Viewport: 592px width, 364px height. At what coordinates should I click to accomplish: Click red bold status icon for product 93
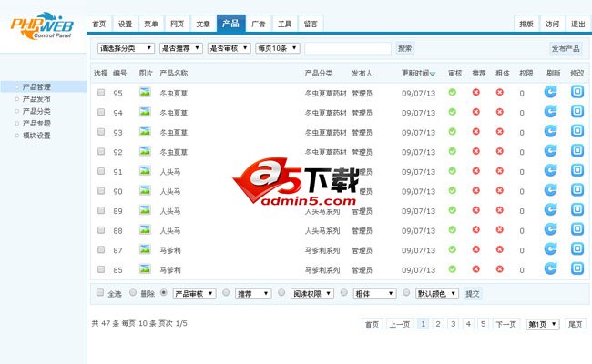(500, 131)
